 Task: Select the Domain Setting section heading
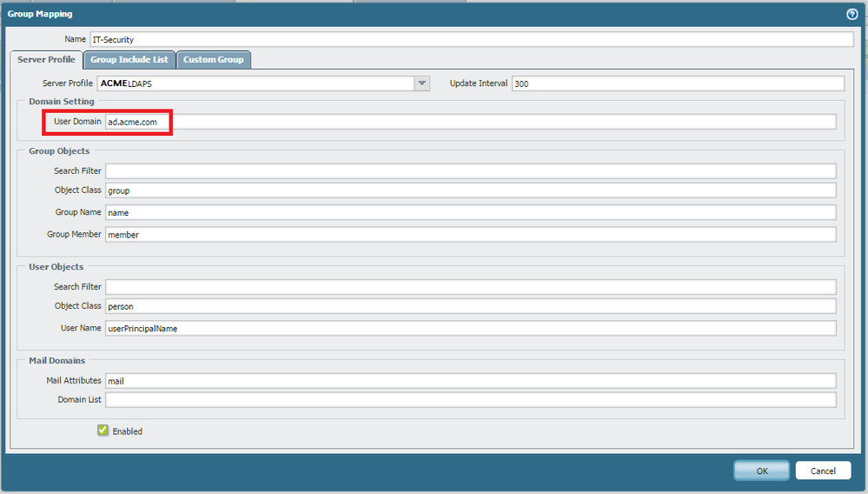pos(62,102)
